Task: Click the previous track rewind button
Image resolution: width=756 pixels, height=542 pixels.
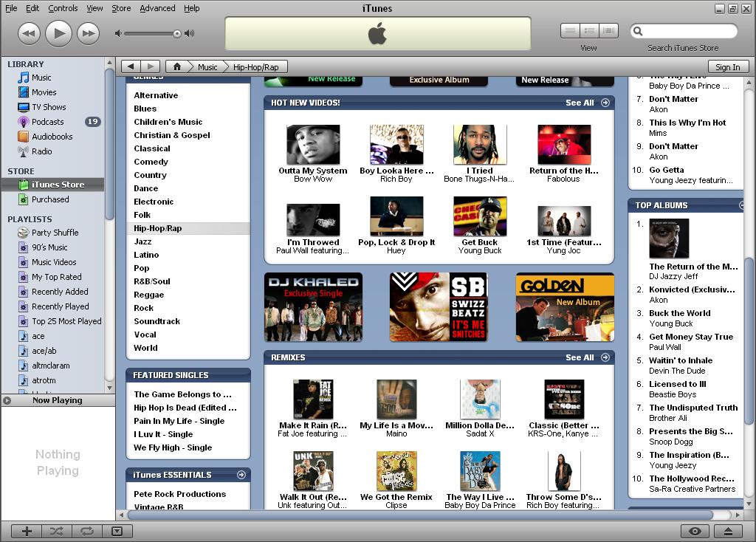Action: 29,33
